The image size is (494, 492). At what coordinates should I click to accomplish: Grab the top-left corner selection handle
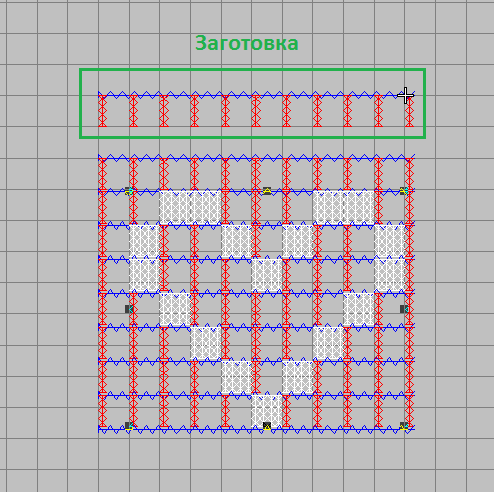[129, 191]
